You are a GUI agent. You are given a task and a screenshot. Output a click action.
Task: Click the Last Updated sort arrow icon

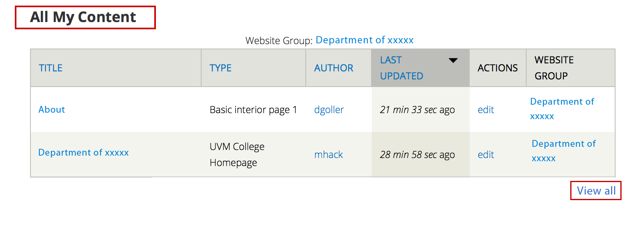[x=453, y=61]
